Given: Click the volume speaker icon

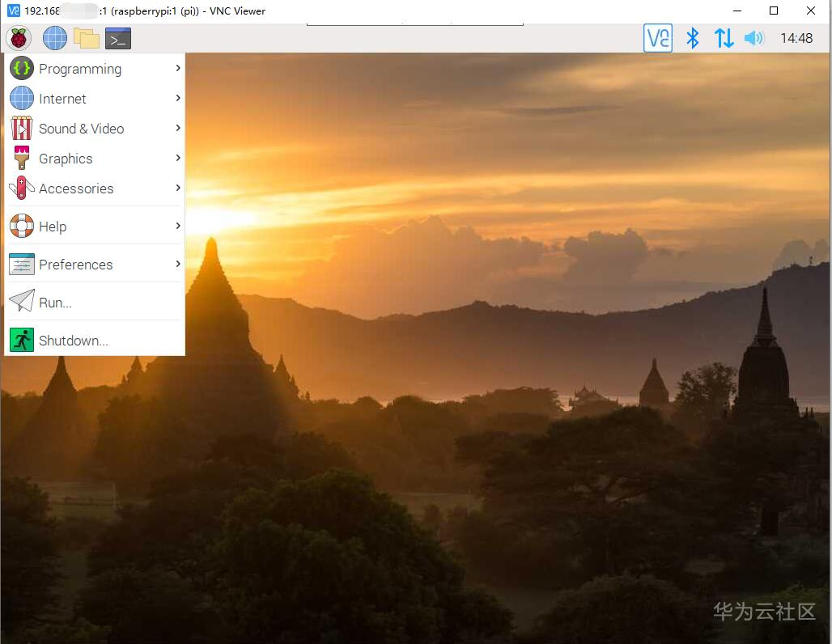Looking at the screenshot, I should 753,38.
